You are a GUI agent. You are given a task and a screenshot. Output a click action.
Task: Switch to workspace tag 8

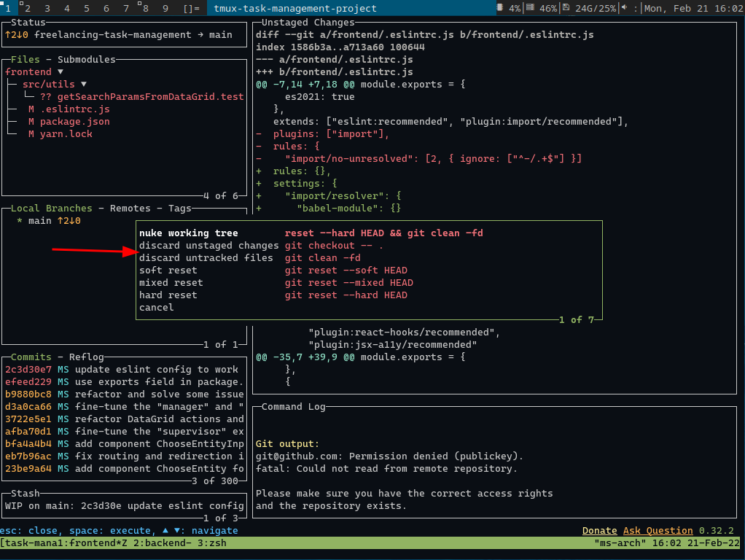tap(145, 8)
